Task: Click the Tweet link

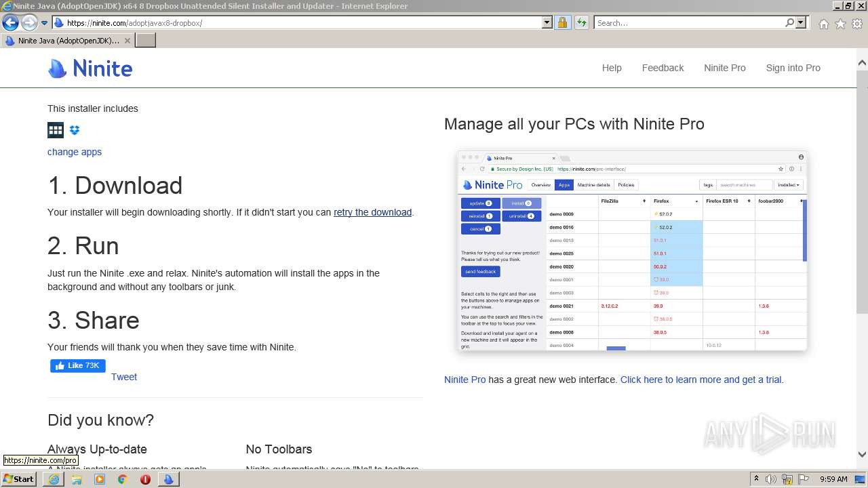Action: coord(124,377)
